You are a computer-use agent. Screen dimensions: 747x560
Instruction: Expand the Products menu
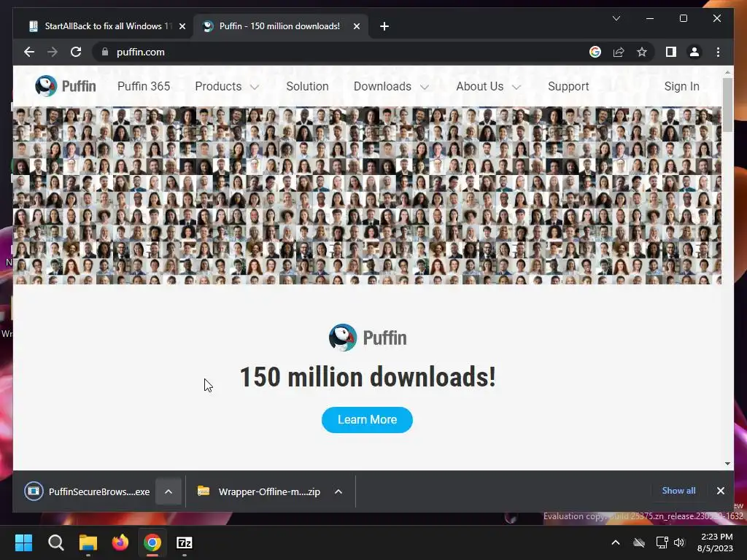(227, 86)
